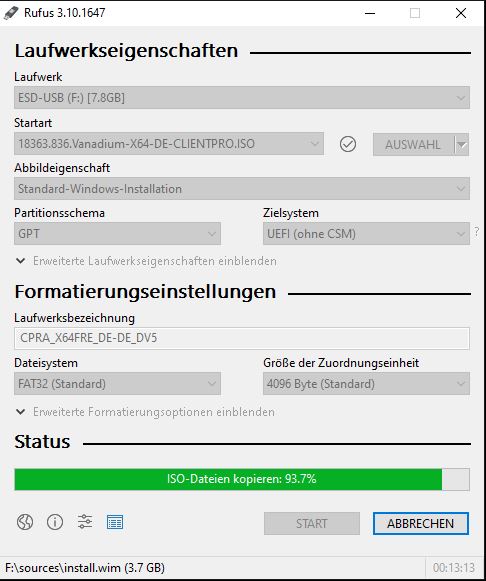Open the application settings sliders icon
486x581 pixels.
85,522
